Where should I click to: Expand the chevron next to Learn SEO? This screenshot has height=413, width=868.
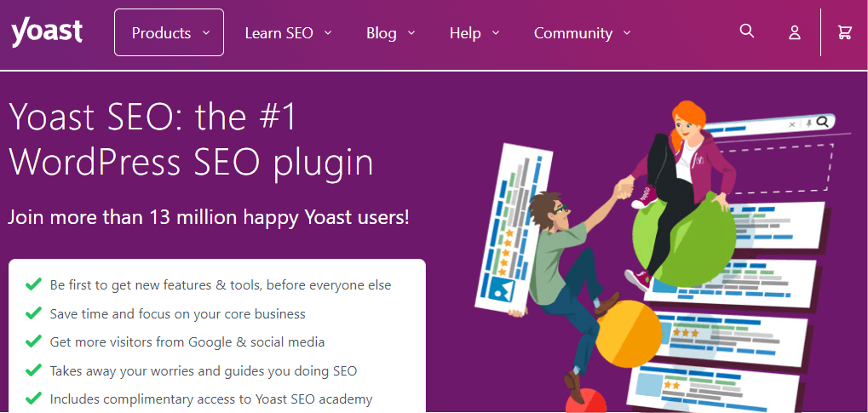coord(328,33)
